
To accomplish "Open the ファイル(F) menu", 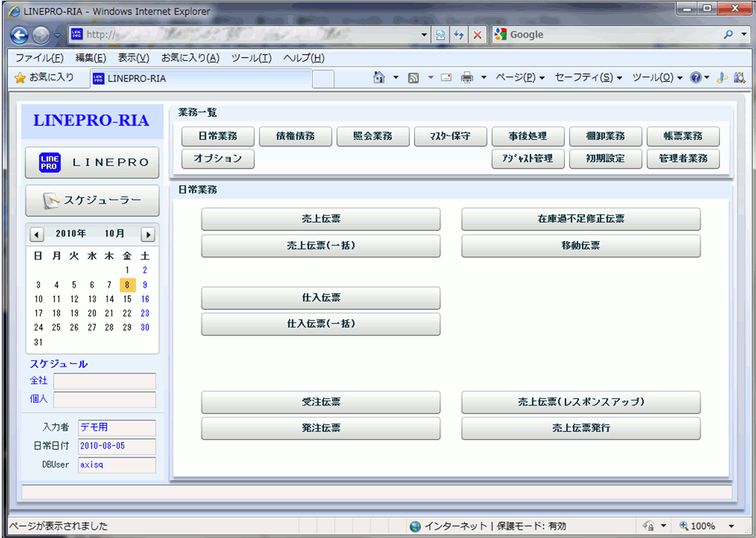I will click(x=39, y=58).
